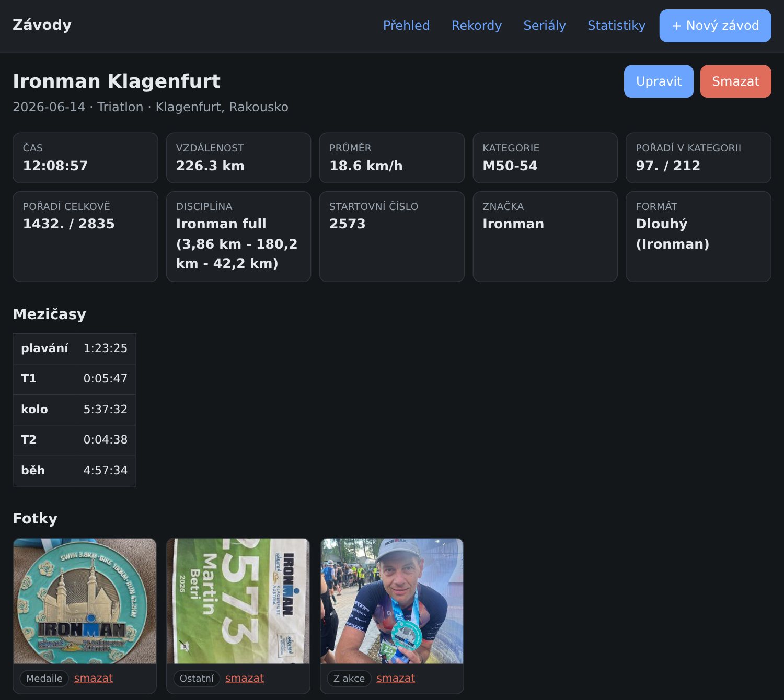Click the Ostatní photo tag
Image resolution: width=784 pixels, height=700 pixels.
point(197,678)
